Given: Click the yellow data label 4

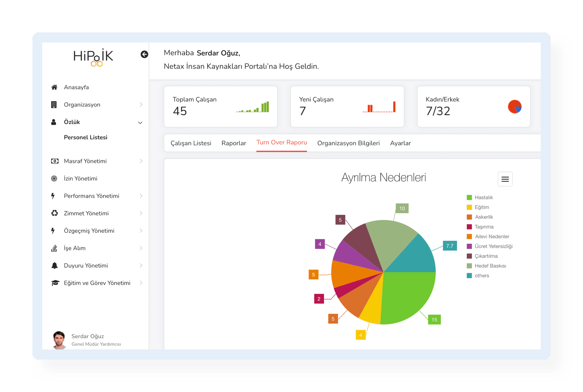Looking at the screenshot, I should click(361, 335).
